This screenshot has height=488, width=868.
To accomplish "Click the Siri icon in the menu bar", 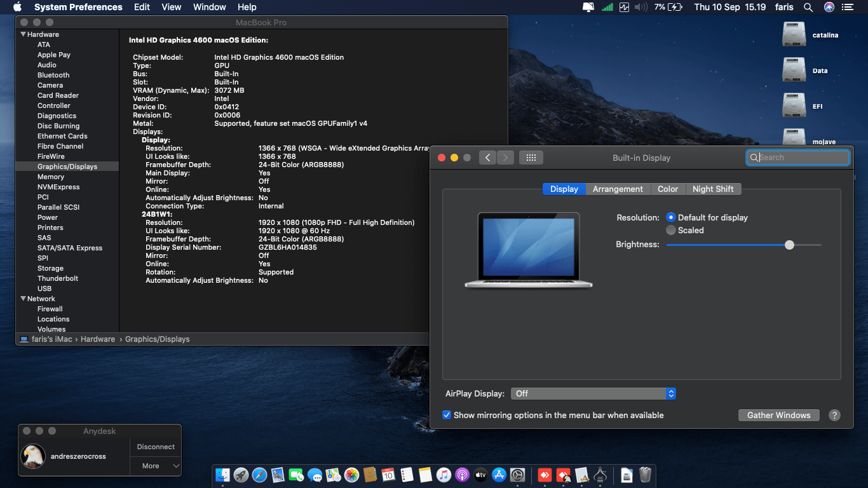I will [x=828, y=7].
